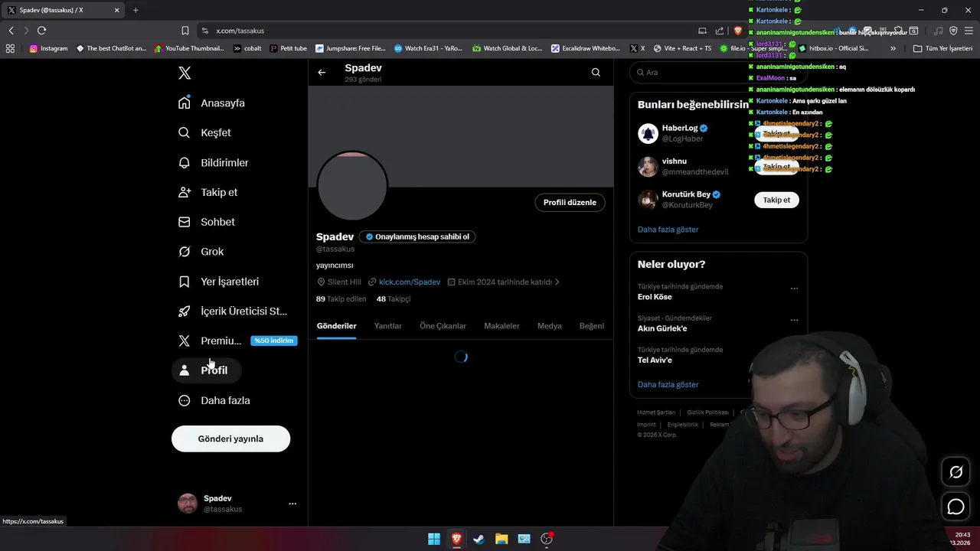Open Grok in sidebar
980x551 pixels.
tap(201, 252)
